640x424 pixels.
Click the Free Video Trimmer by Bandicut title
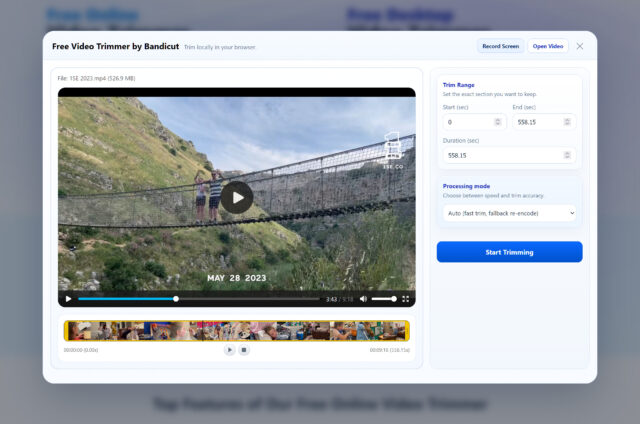coord(116,47)
